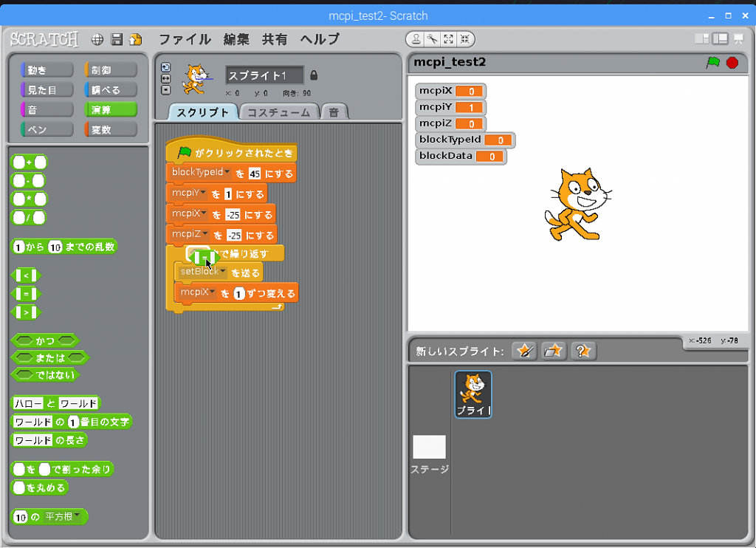Show the 変数 block category
This screenshot has height=548, width=756.
click(111, 129)
